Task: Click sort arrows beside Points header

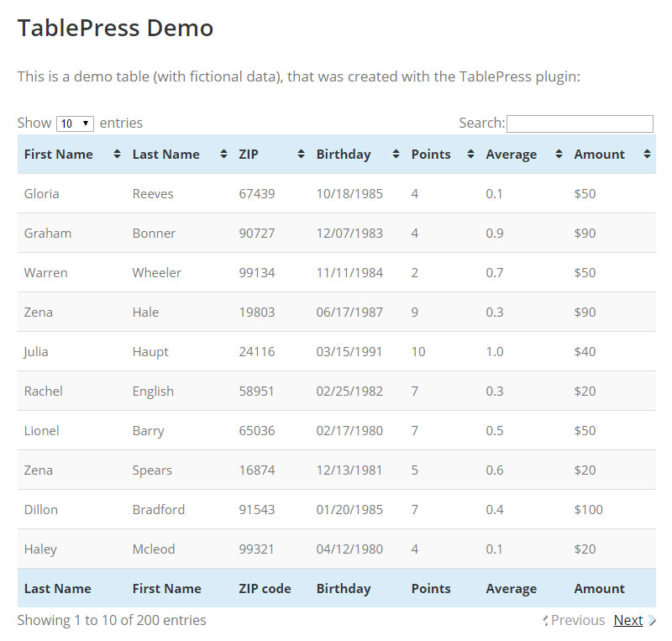Action: (x=470, y=155)
